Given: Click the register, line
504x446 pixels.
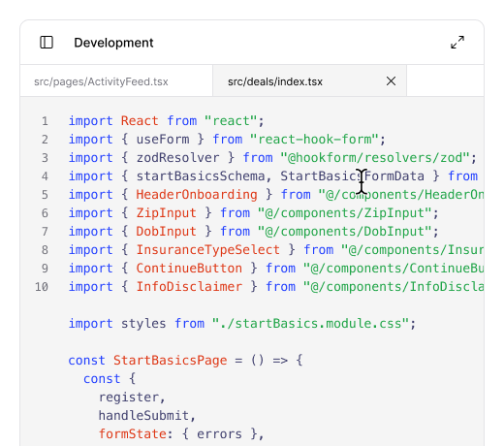Looking at the screenshot, I should pos(132,398).
